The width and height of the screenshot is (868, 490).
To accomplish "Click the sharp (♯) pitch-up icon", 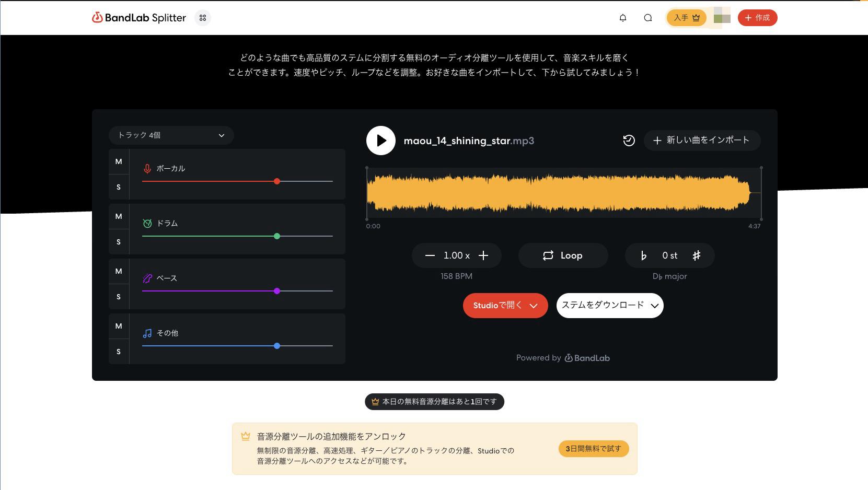I will click(x=697, y=255).
